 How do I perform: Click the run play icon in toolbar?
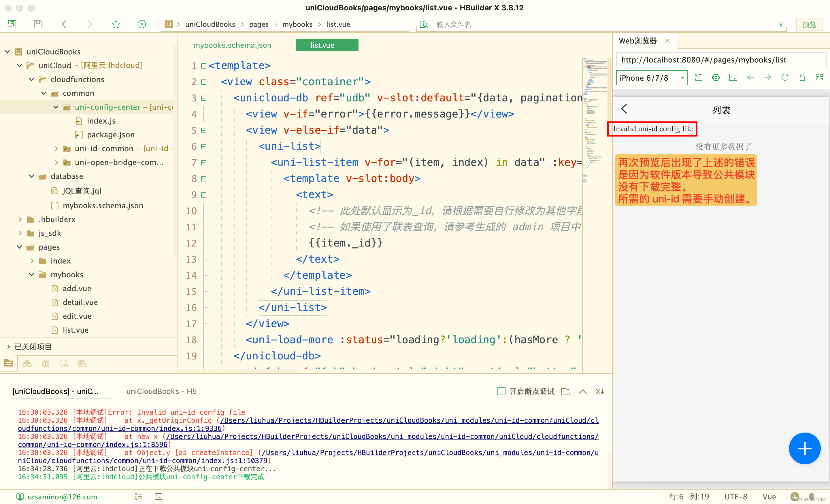point(142,24)
